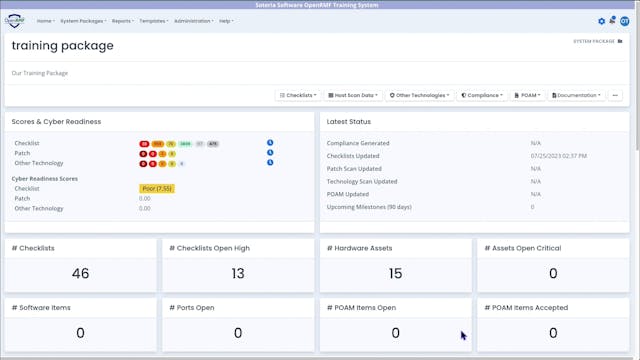Open the notifications bell icon

[612, 20]
